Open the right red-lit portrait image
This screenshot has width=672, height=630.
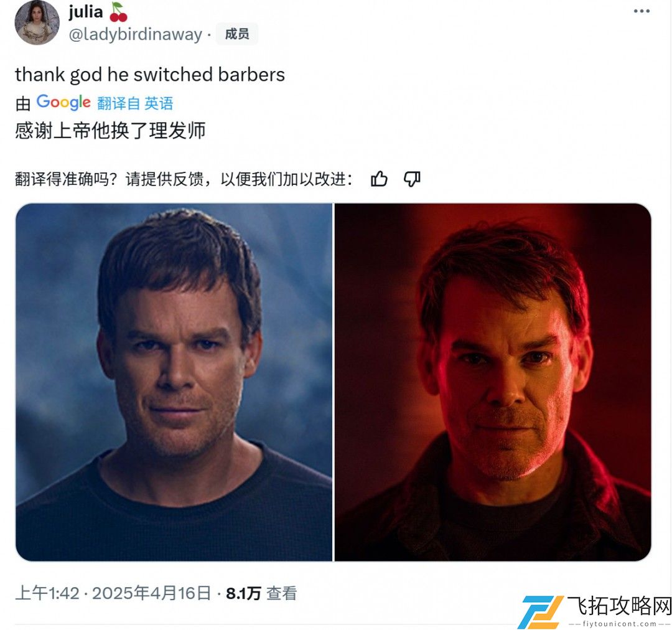point(493,382)
